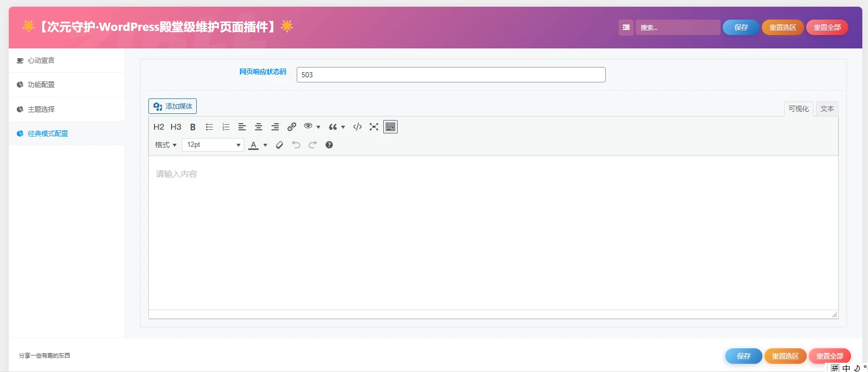Toggle the second toolbar row
This screenshot has width=868, height=372.
point(390,127)
